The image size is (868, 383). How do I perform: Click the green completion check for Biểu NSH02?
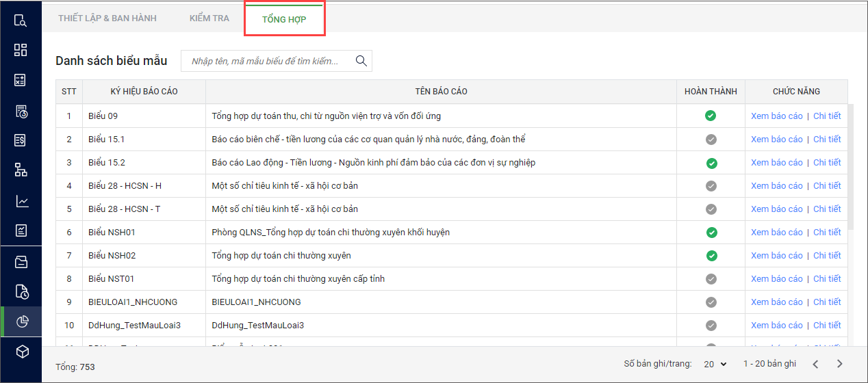pyautogui.click(x=711, y=256)
